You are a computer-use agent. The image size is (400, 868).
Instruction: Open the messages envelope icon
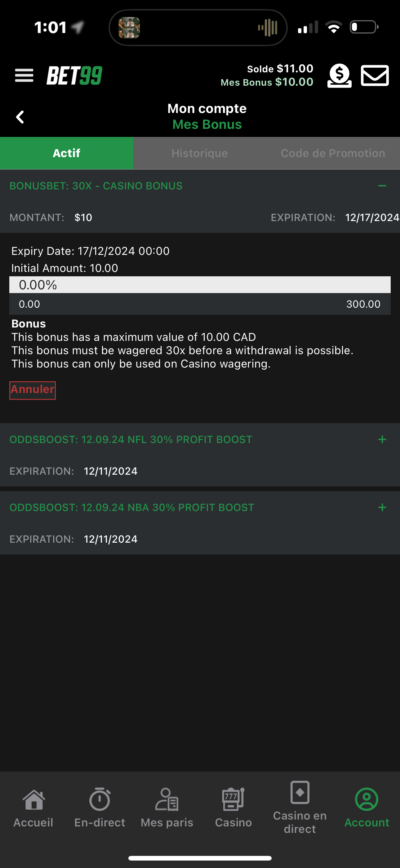tap(375, 75)
